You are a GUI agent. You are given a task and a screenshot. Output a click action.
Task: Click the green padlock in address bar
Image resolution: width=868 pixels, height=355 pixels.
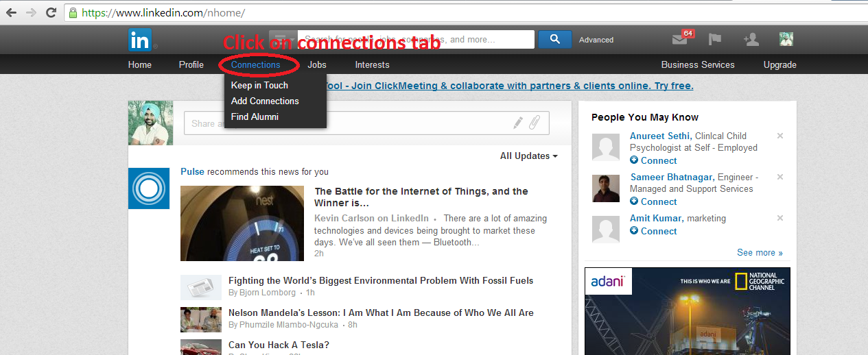(73, 13)
